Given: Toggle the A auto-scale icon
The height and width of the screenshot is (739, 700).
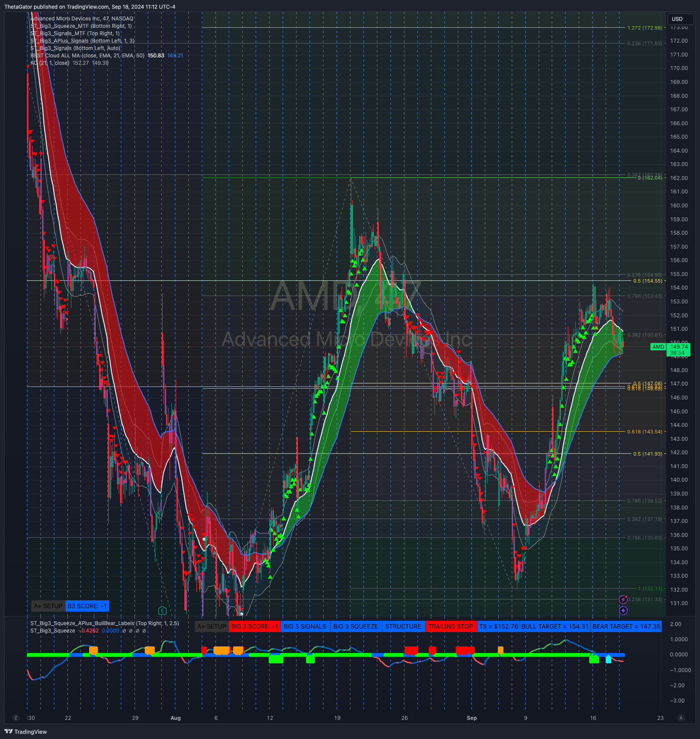Looking at the screenshot, I should pos(681,718).
